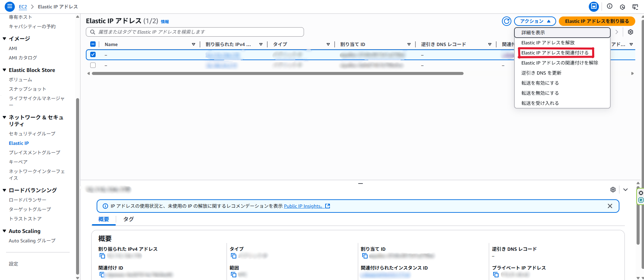The width and height of the screenshot is (644, 280).
Task: Sort by type column arrow
Action: tap(328, 44)
